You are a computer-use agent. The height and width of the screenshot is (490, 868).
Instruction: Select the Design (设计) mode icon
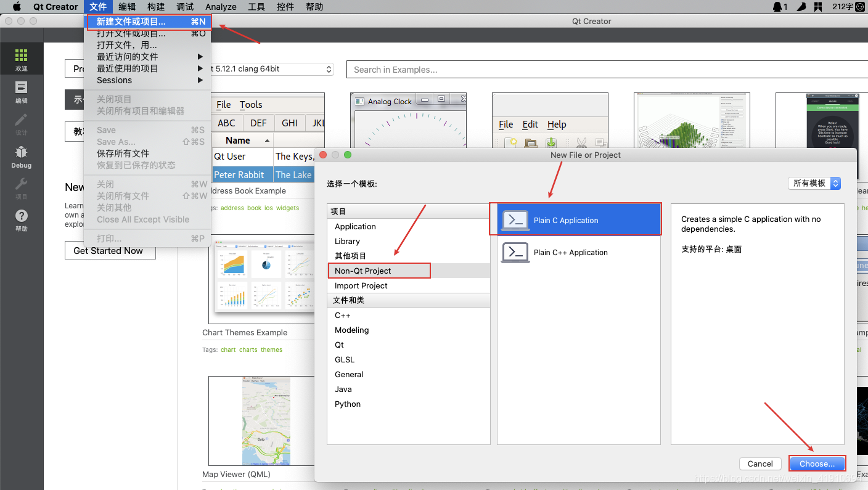(22, 125)
